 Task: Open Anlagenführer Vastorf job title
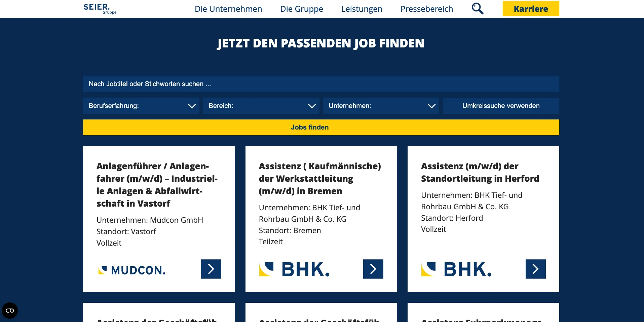click(x=157, y=185)
